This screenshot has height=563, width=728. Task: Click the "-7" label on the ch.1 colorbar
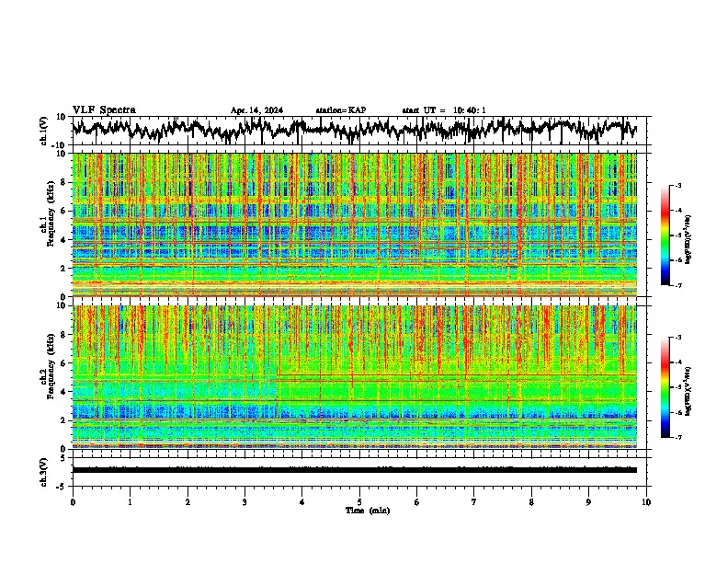pyautogui.click(x=678, y=285)
